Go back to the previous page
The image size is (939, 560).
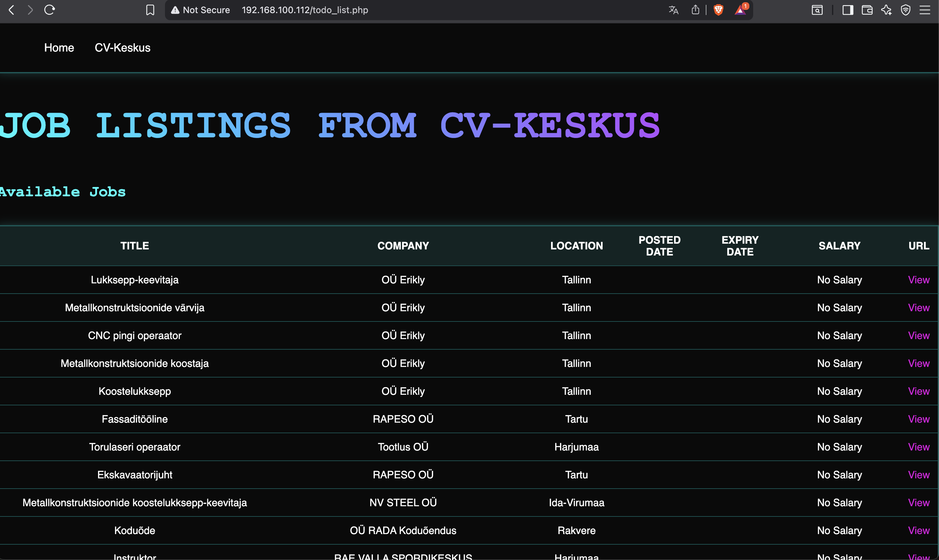point(11,10)
